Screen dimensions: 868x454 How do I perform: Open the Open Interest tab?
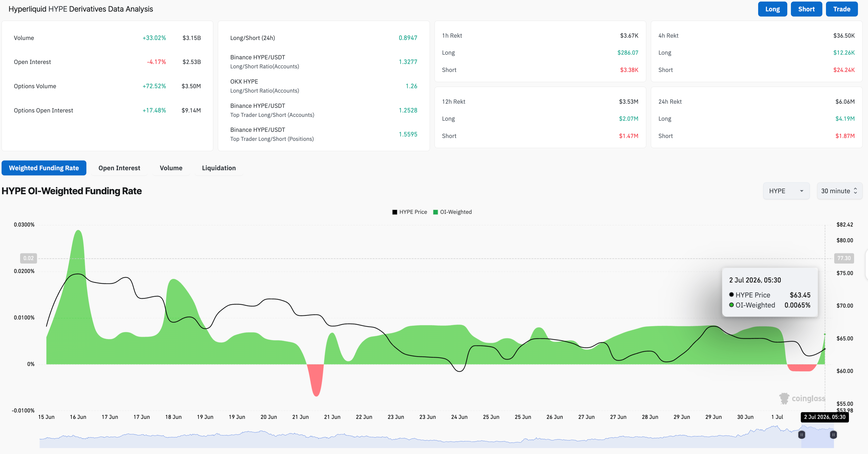click(119, 168)
